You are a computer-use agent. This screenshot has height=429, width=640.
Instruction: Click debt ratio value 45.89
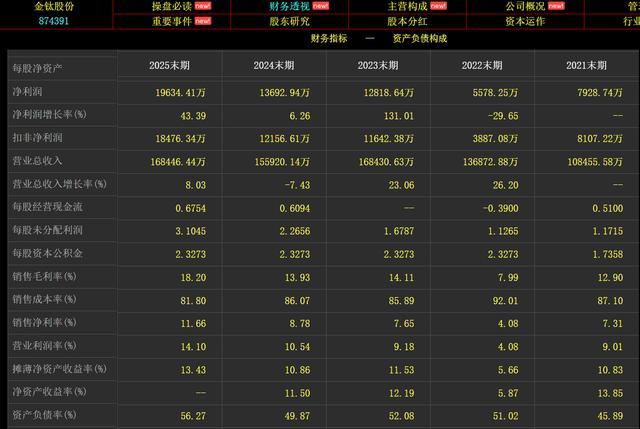point(610,416)
